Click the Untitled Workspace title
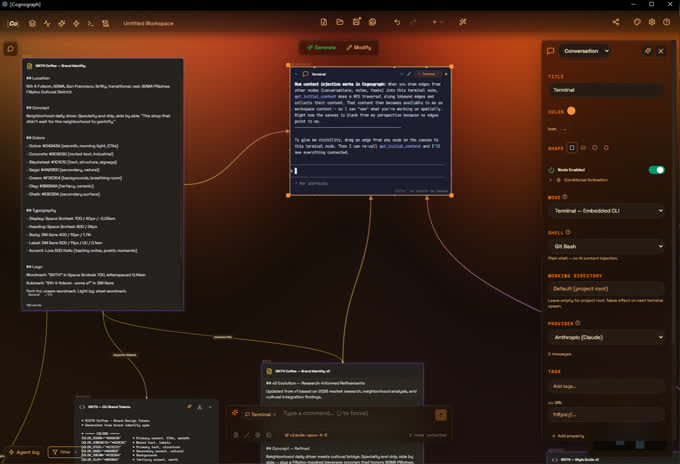 click(148, 23)
